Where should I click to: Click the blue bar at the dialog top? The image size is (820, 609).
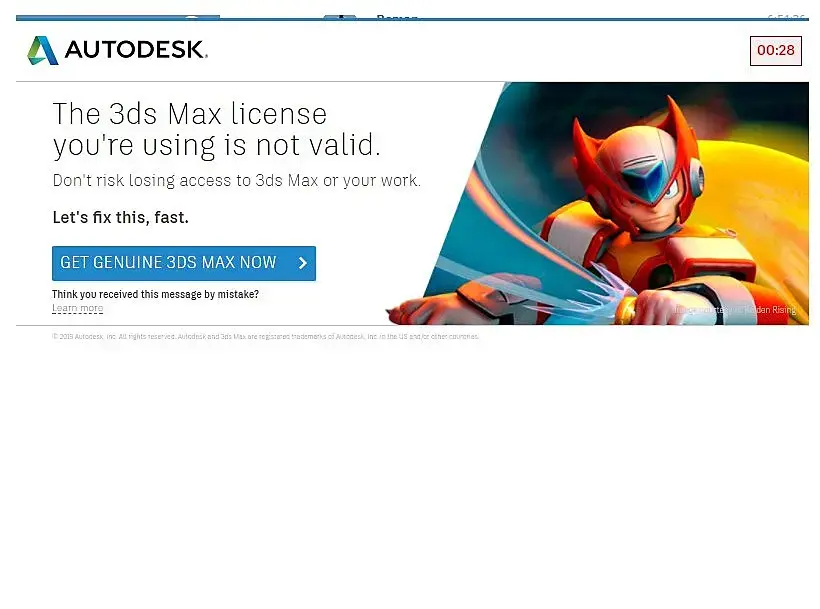tap(412, 19)
